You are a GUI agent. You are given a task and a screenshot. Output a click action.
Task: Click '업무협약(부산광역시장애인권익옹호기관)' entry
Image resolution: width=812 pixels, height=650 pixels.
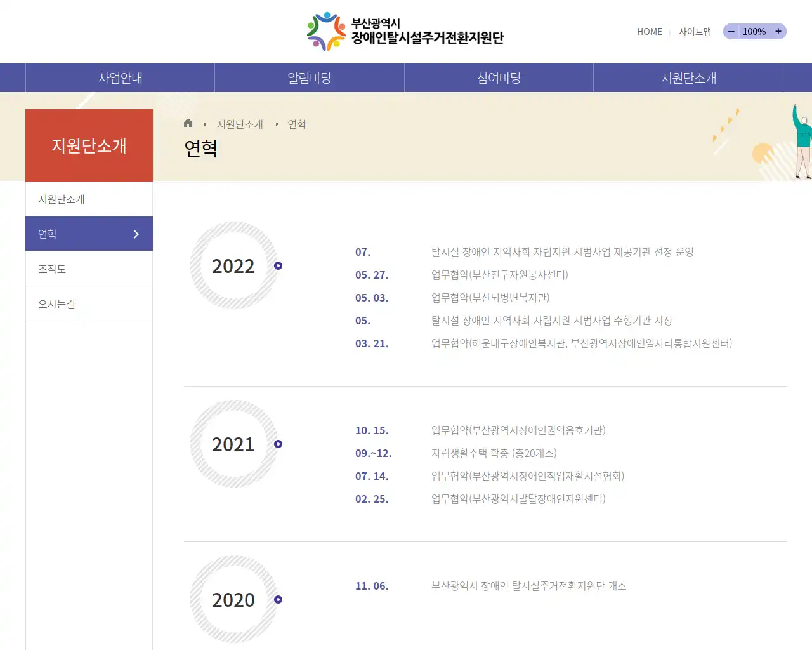(518, 430)
